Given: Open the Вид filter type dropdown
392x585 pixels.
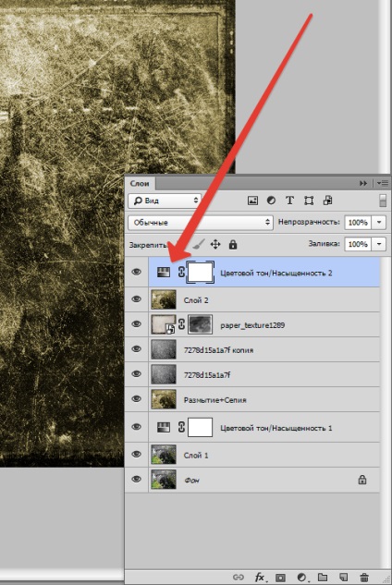Looking at the screenshot, I should [165, 201].
